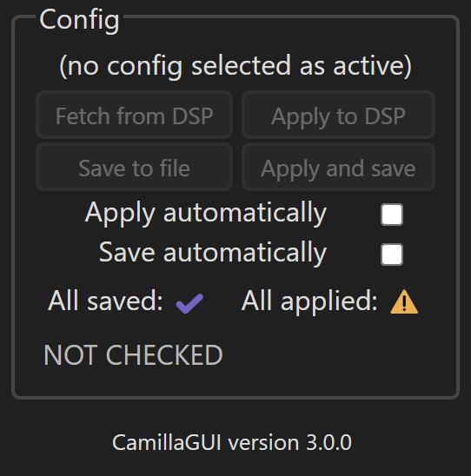Image resolution: width=471 pixels, height=476 pixels.
Task: Save the config to file
Action: point(134,168)
